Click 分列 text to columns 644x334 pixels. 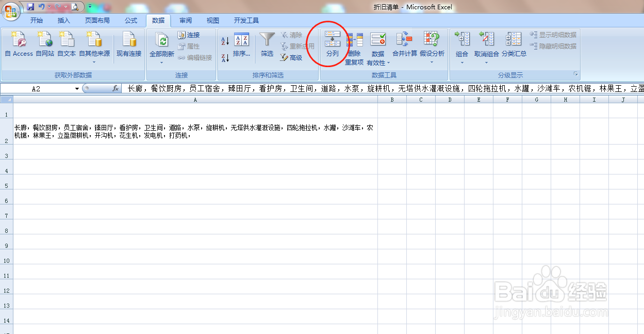click(333, 44)
